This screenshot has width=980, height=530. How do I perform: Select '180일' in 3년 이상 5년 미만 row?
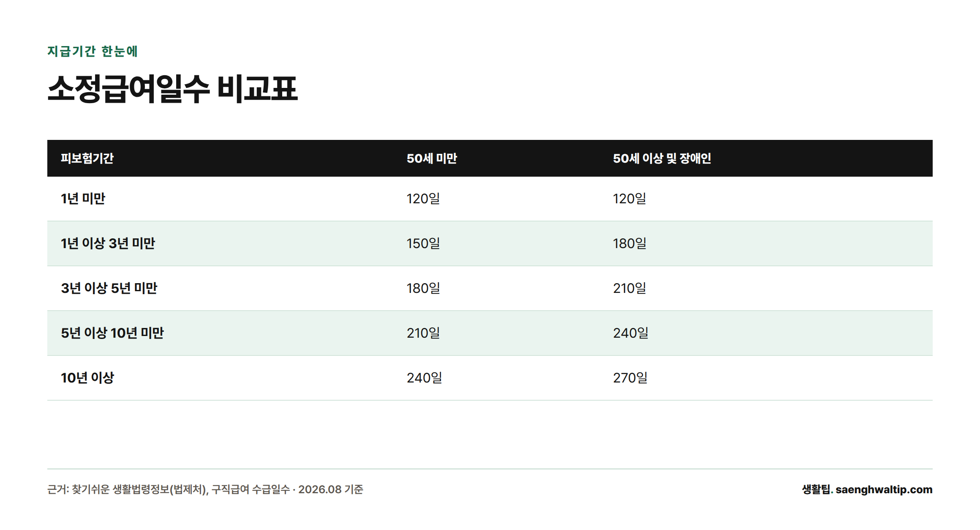[x=423, y=288]
